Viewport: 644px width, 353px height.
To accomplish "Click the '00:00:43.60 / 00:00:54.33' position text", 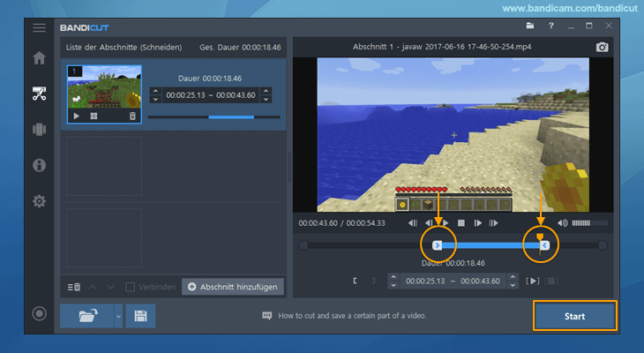I will coord(341,223).
